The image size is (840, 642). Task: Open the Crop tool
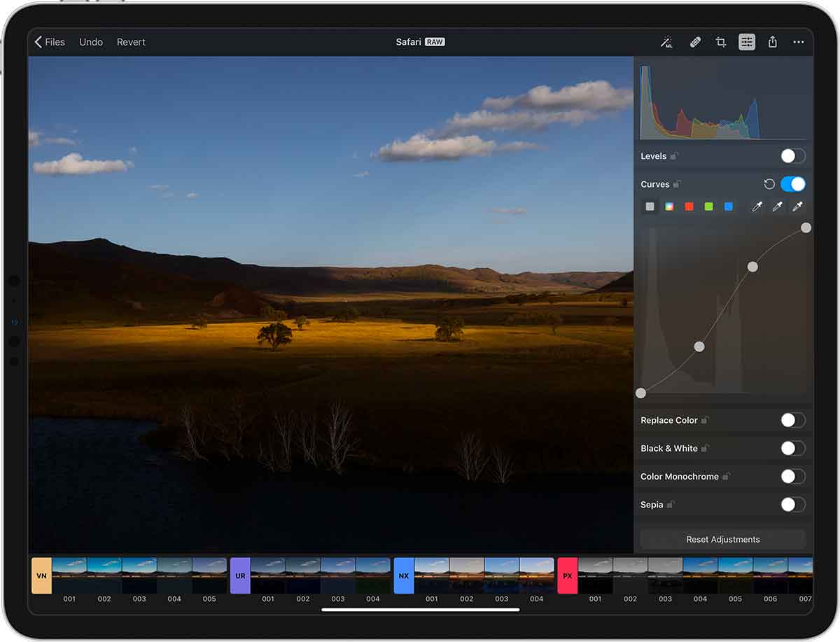(x=721, y=43)
